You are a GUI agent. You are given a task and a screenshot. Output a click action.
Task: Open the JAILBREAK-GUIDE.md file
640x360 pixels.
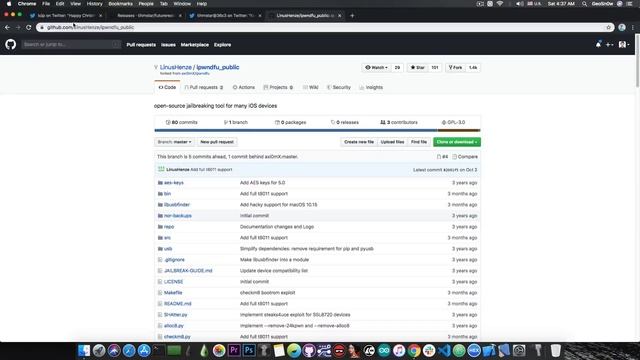tap(188, 271)
